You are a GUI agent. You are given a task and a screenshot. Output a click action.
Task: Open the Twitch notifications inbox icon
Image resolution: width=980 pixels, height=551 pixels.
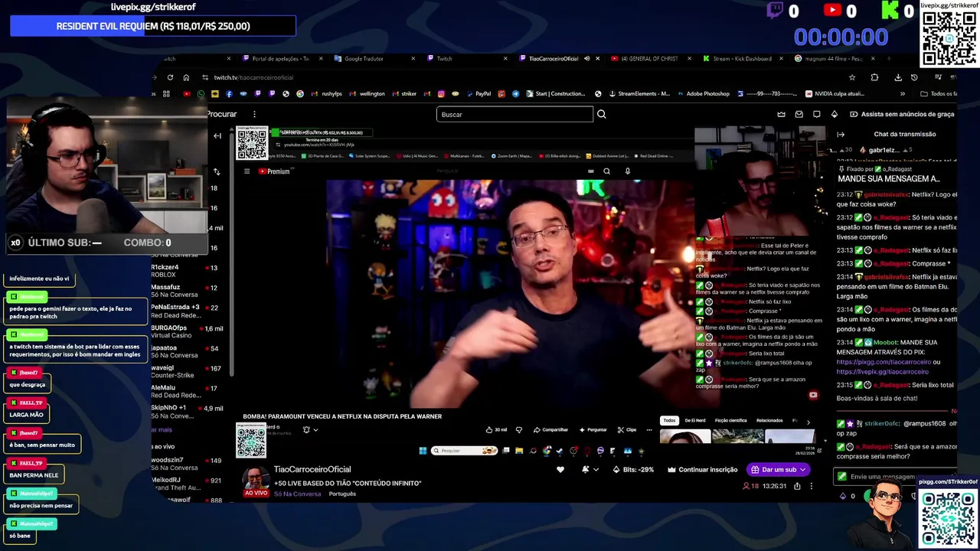[x=799, y=114]
